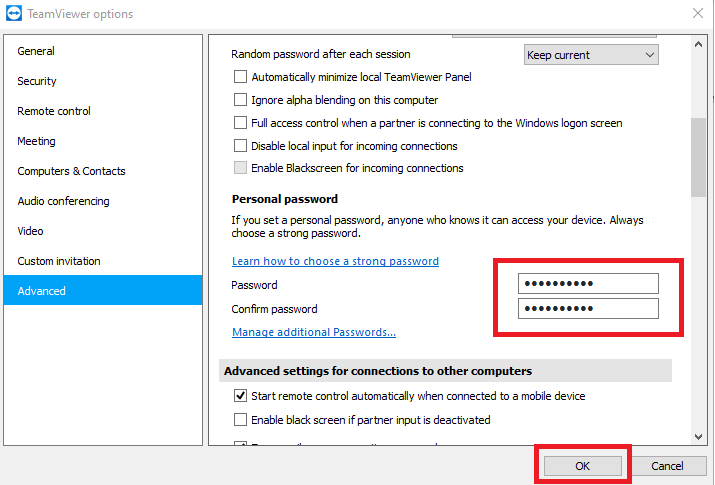Toggle Disable local input for incoming connections
Screen dimensions: 715x485
(x=240, y=145)
